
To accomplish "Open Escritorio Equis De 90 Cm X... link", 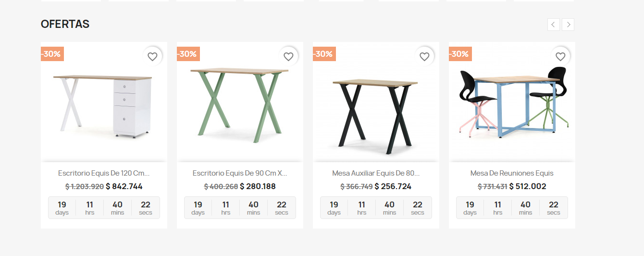I will (240, 173).
